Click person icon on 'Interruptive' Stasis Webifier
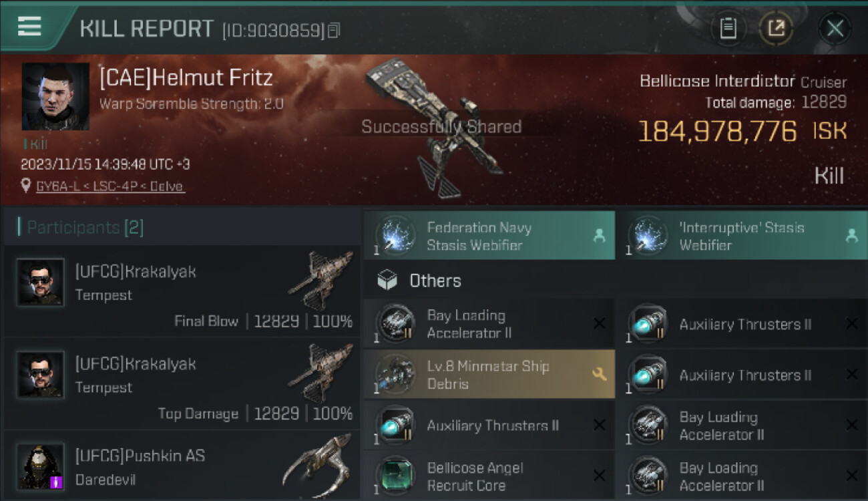Screen dimensions: 868x501 click(851, 236)
